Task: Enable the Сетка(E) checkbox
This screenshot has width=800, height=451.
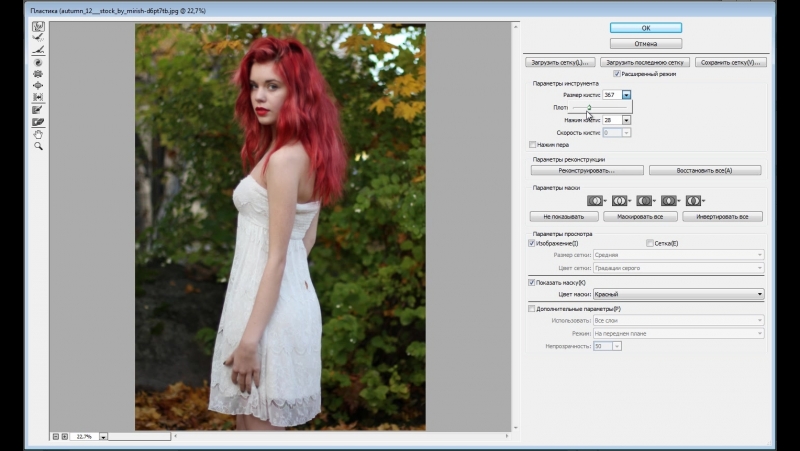Action: [649, 243]
